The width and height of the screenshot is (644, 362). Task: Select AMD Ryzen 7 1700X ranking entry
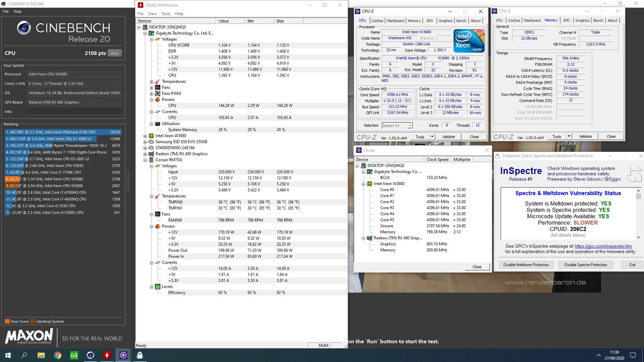click(63, 152)
